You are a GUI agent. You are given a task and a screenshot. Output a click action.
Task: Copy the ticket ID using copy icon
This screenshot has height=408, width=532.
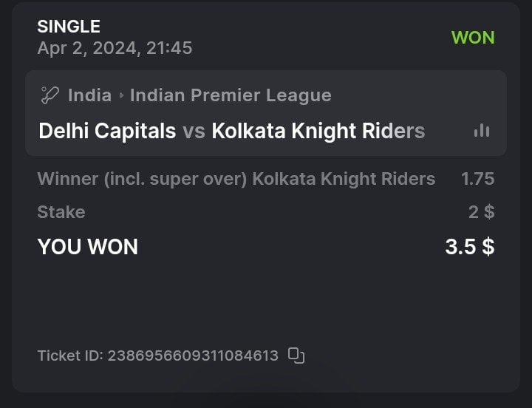pyautogui.click(x=296, y=356)
